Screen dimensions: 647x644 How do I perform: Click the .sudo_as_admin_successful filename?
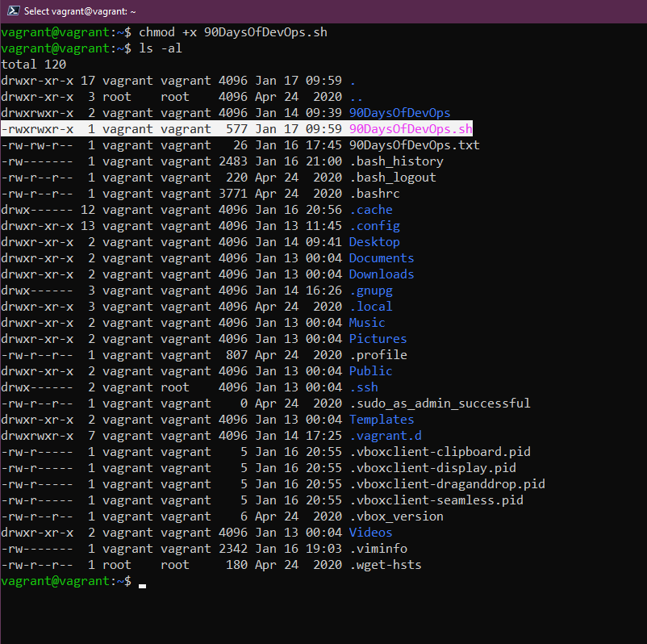(x=440, y=404)
